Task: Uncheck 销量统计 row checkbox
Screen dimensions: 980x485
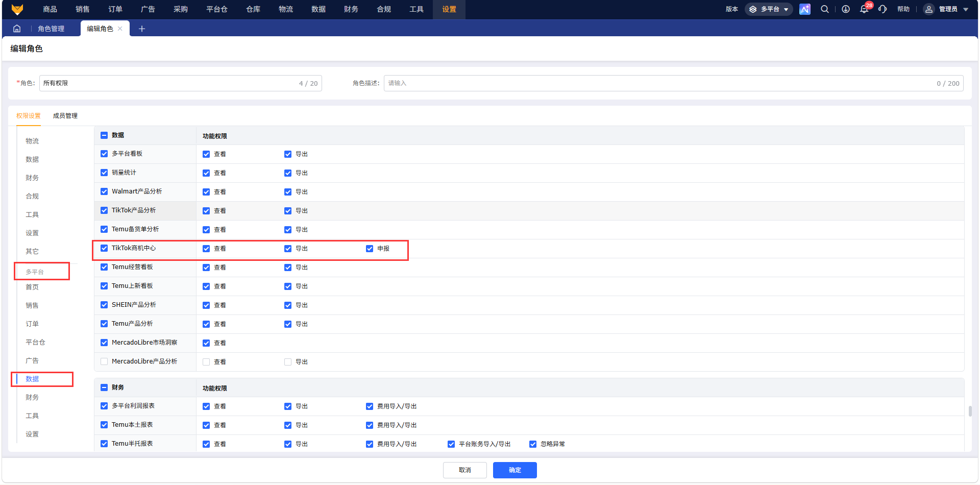Action: [104, 173]
